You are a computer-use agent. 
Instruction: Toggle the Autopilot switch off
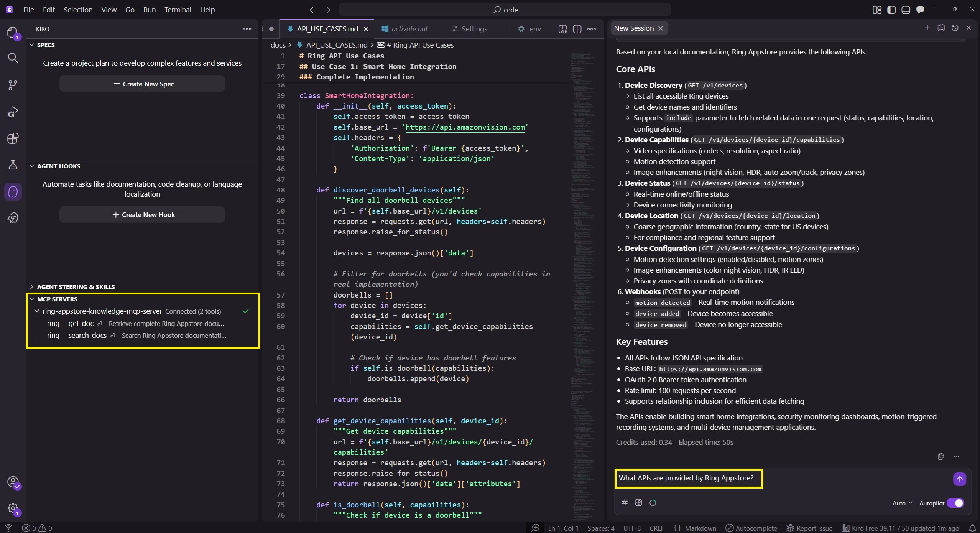955,503
